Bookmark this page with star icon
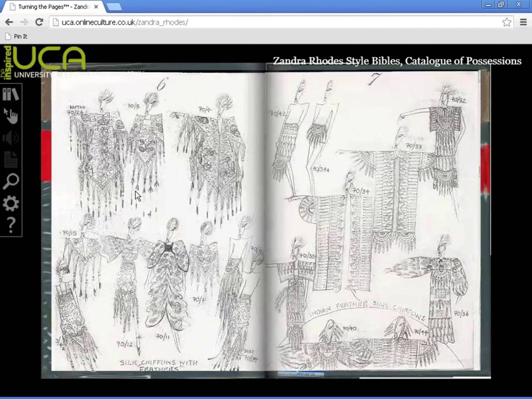 (506, 22)
